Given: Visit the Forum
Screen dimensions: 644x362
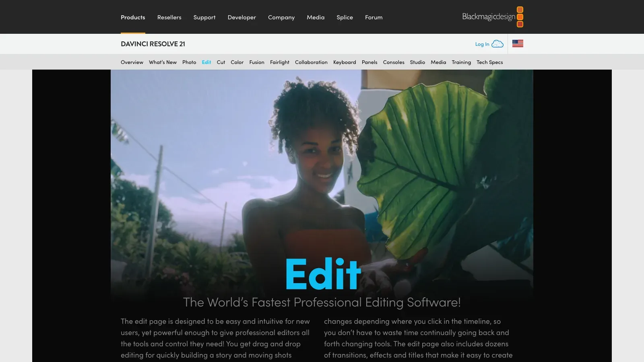Looking at the screenshot, I should pyautogui.click(x=374, y=17).
